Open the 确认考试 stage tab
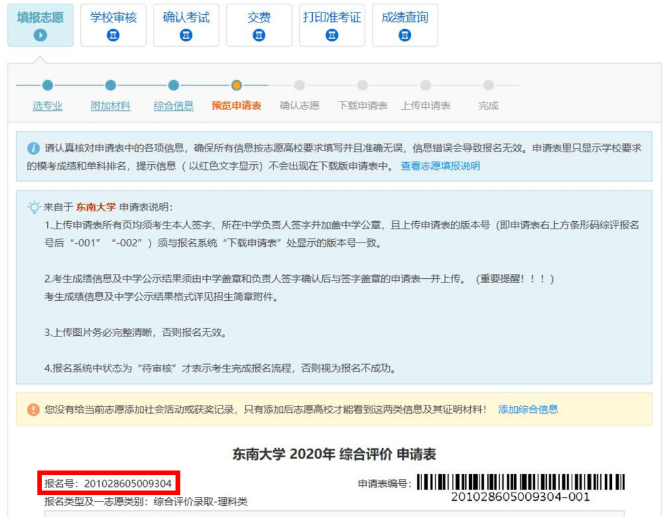The image size is (667, 528). tap(186, 25)
